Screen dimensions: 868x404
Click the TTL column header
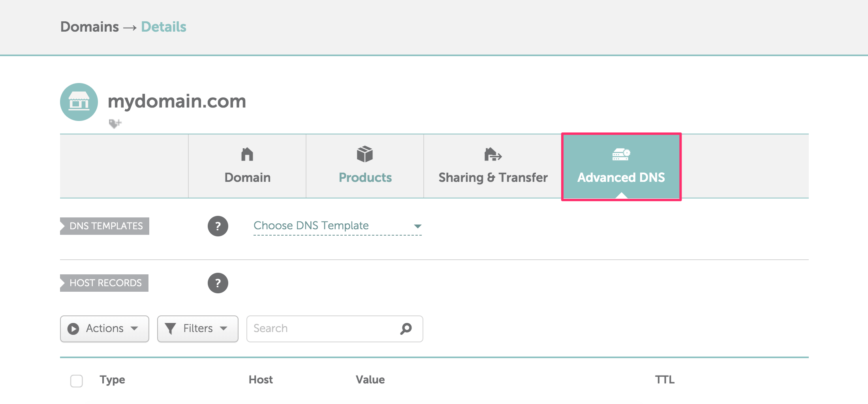point(665,380)
